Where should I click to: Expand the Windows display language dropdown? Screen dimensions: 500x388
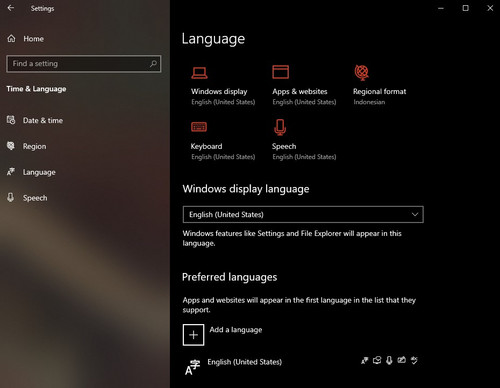[x=303, y=214]
